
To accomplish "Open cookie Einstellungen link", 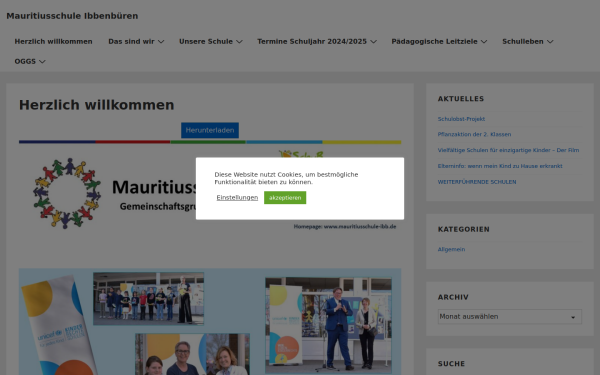I will pyautogui.click(x=237, y=197).
